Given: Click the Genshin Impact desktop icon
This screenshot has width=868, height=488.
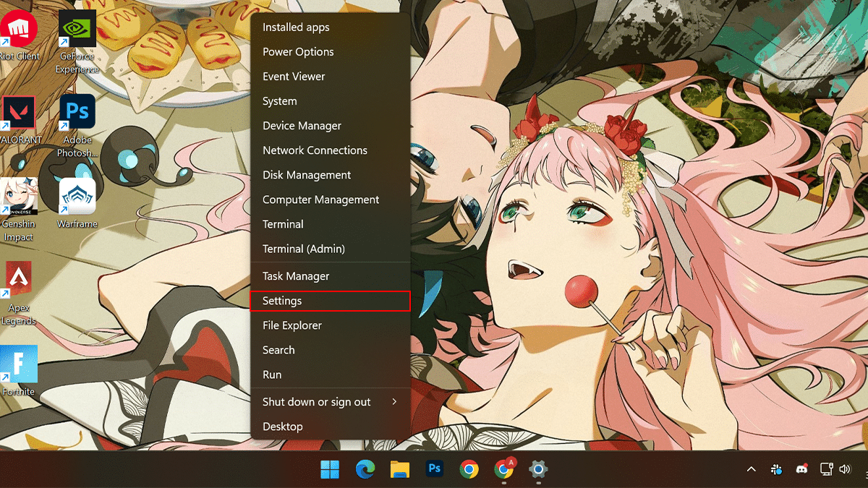Looking at the screenshot, I should click(x=19, y=210).
